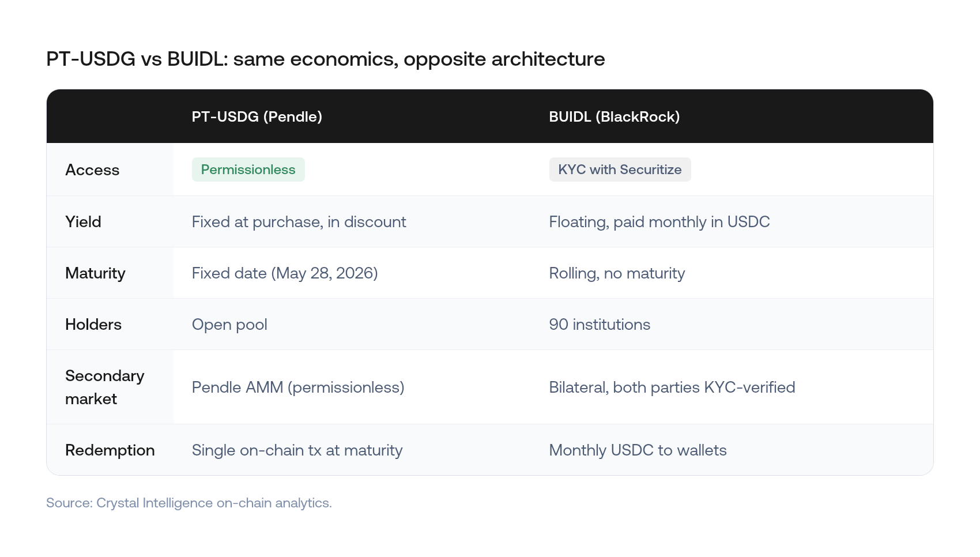This screenshot has width=980, height=557.
Task: Select the 'Access' row label
Action: coord(92,170)
